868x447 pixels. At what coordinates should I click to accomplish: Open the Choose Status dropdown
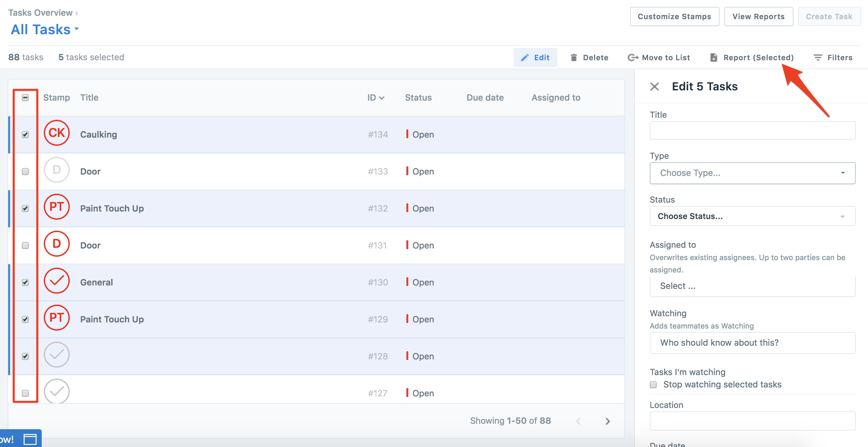(752, 216)
